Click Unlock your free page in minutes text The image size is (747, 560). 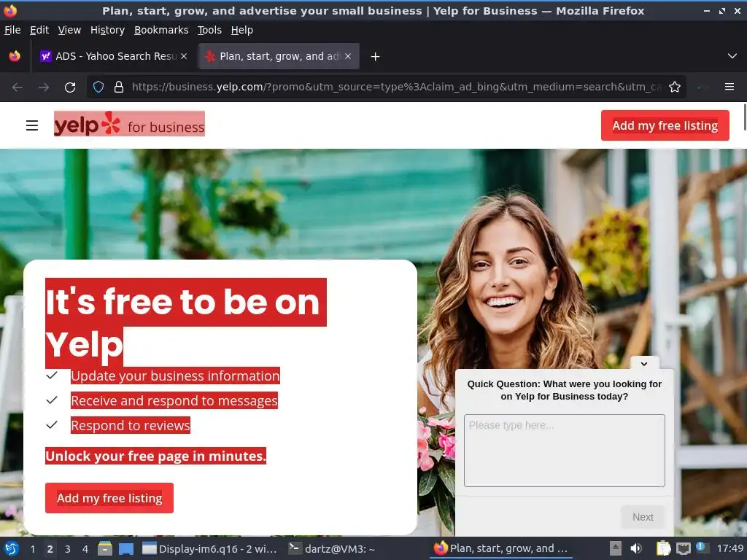(156, 456)
